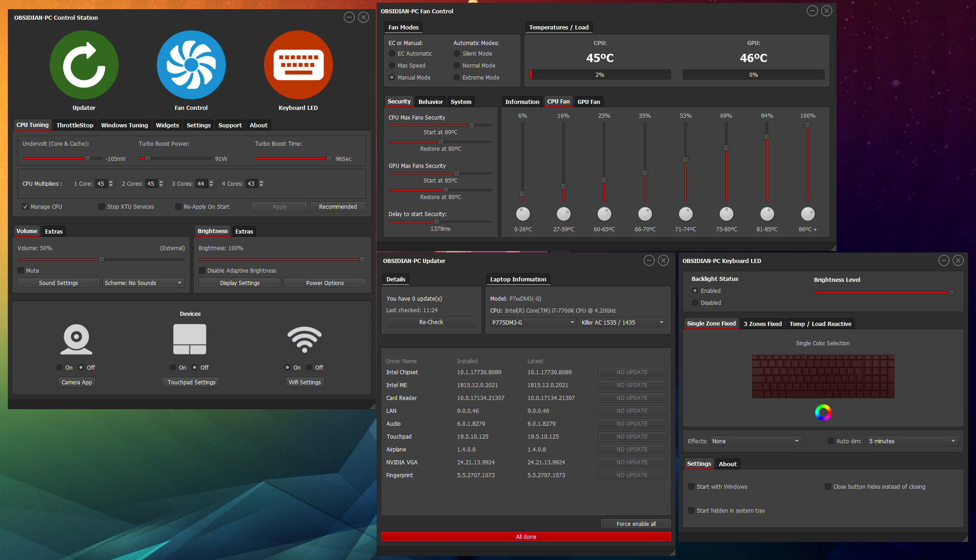The width and height of the screenshot is (976, 560).
Task: Switch to the Windows Tuning tab
Action: click(x=124, y=125)
